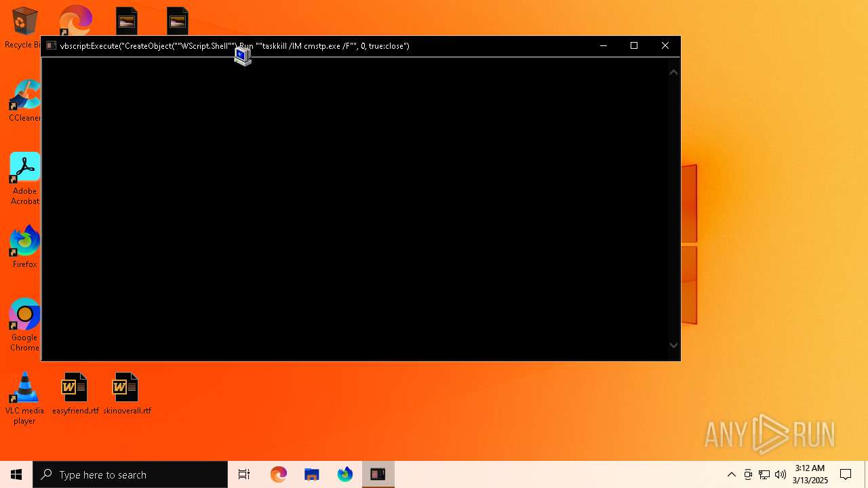Image resolution: width=868 pixels, height=488 pixels.
Task: Select the skinoverall.rtf file on desktop
Action: 127,394
